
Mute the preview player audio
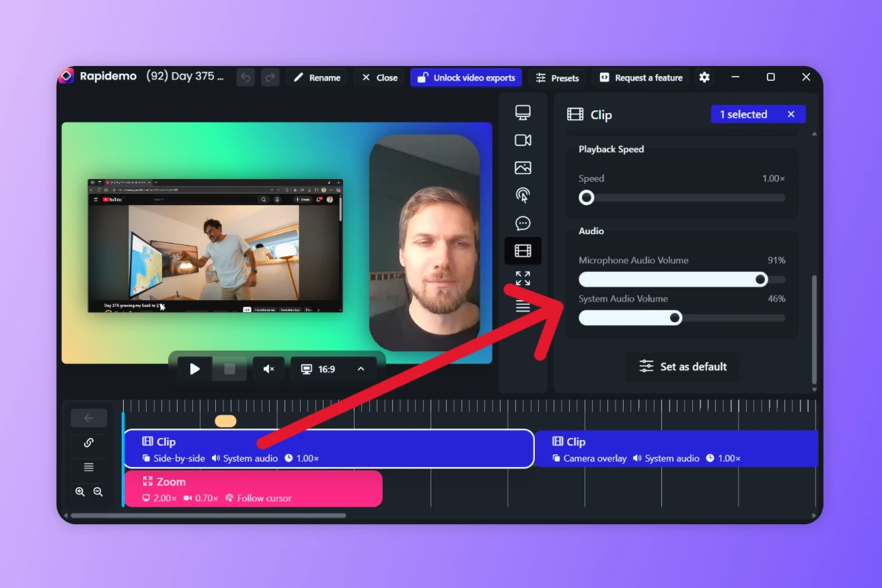pyautogui.click(x=268, y=369)
